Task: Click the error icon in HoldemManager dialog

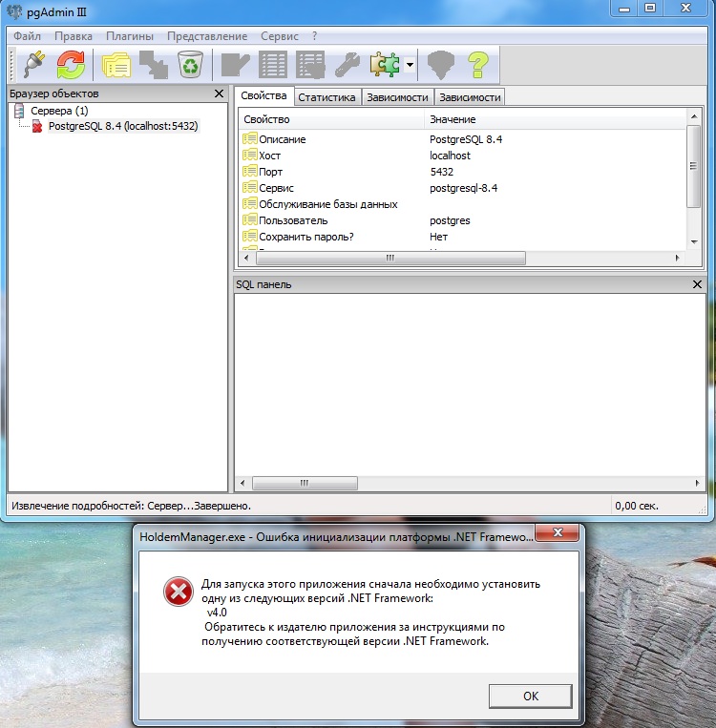Action: [179, 591]
